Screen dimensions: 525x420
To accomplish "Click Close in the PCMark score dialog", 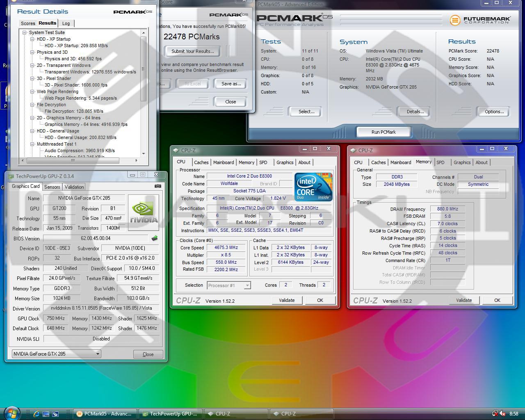I will [x=231, y=102].
